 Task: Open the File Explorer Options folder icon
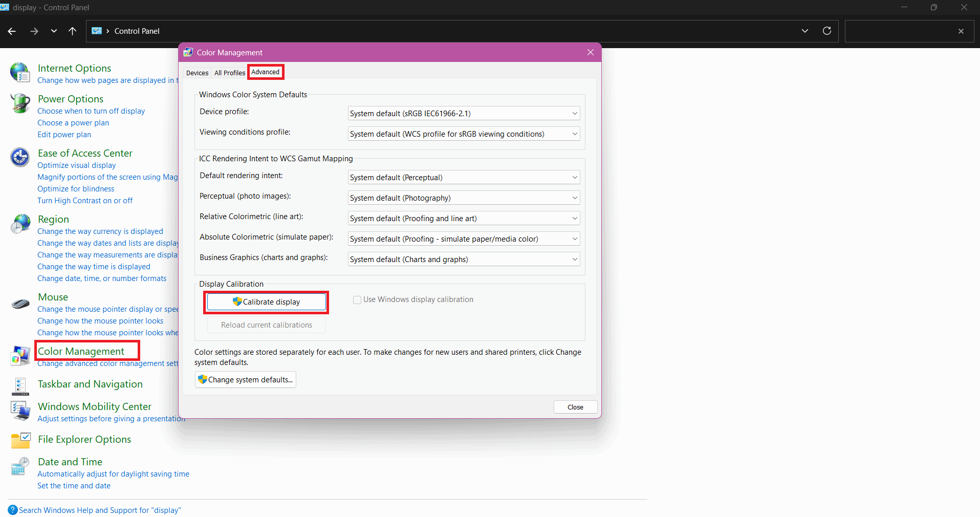tap(20, 440)
